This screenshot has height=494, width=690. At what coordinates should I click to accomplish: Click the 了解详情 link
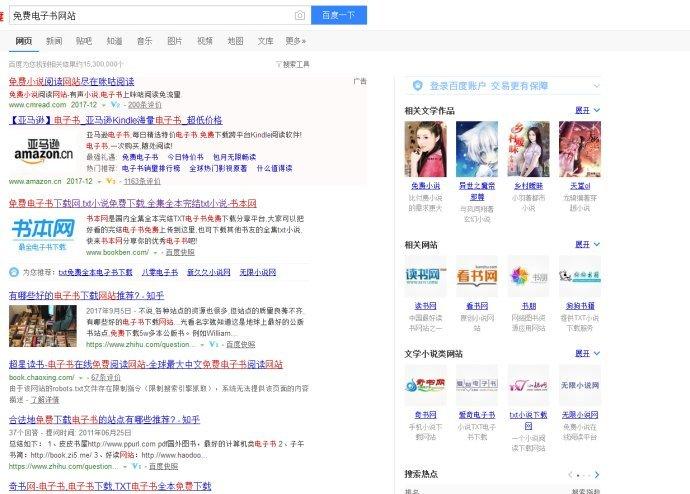(45, 400)
